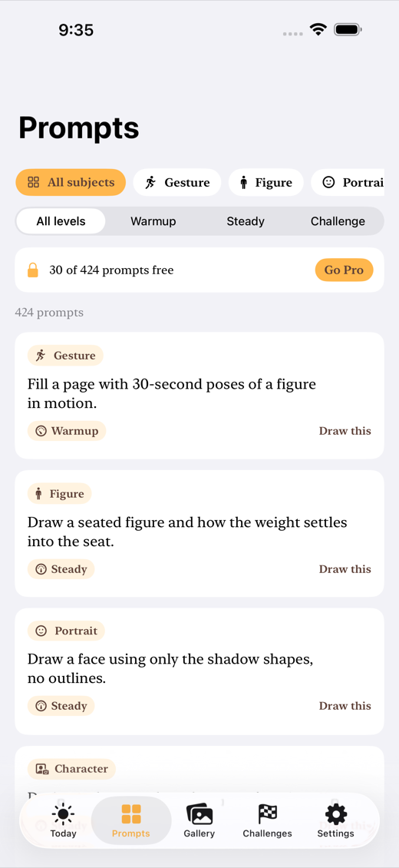
Task: Open the Today tab sun icon
Action: point(63,814)
